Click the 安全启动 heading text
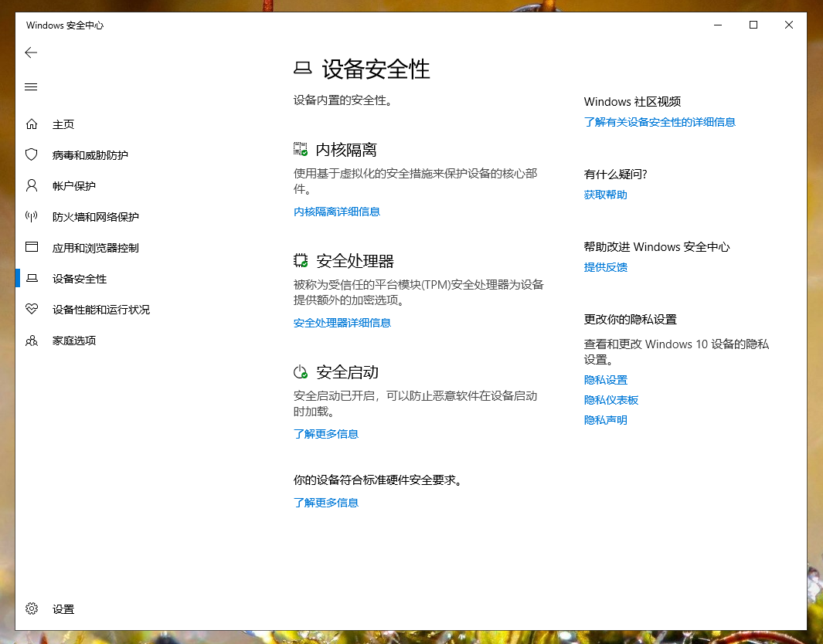This screenshot has height=644, width=823. [347, 372]
